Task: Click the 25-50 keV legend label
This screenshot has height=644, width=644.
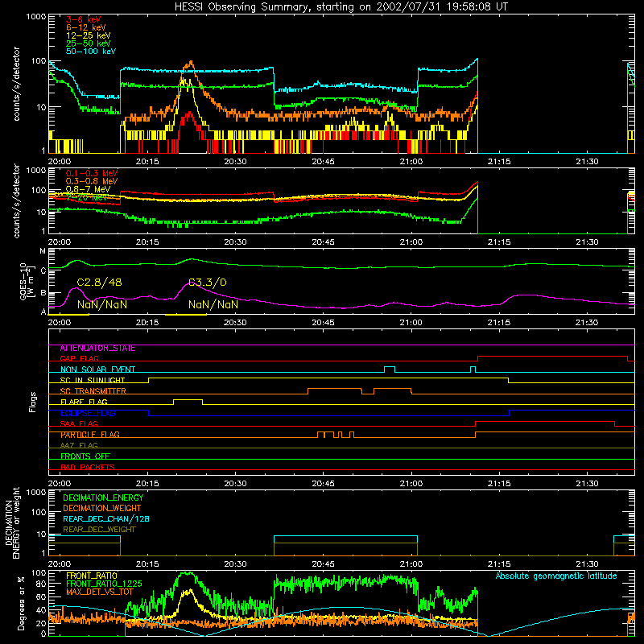Action: tap(89, 43)
